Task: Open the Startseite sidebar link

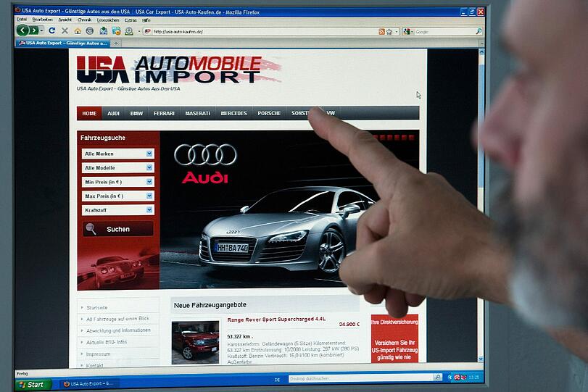Action: click(x=96, y=308)
